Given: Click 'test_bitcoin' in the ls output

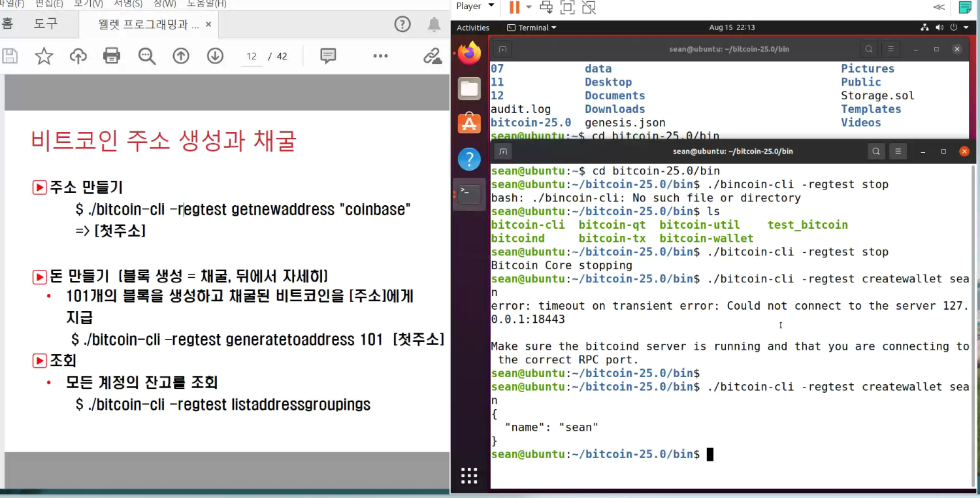Looking at the screenshot, I should (x=808, y=225).
